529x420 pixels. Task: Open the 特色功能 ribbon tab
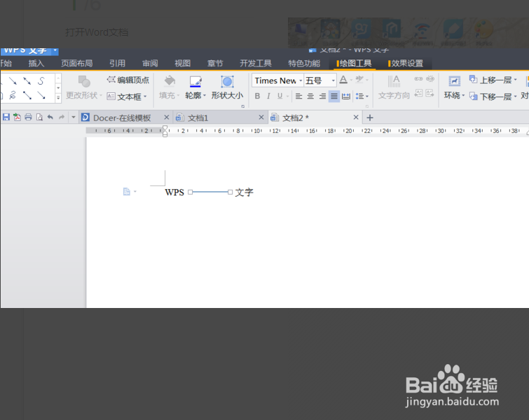pos(304,64)
